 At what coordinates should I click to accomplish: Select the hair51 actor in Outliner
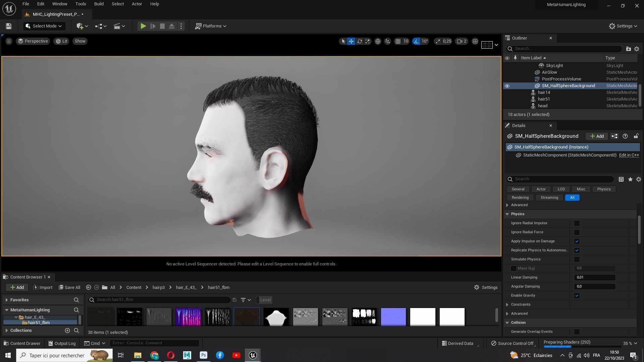(544, 99)
